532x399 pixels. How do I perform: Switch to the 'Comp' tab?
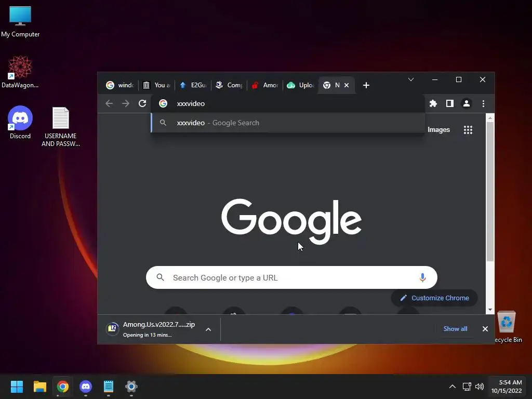(229, 85)
